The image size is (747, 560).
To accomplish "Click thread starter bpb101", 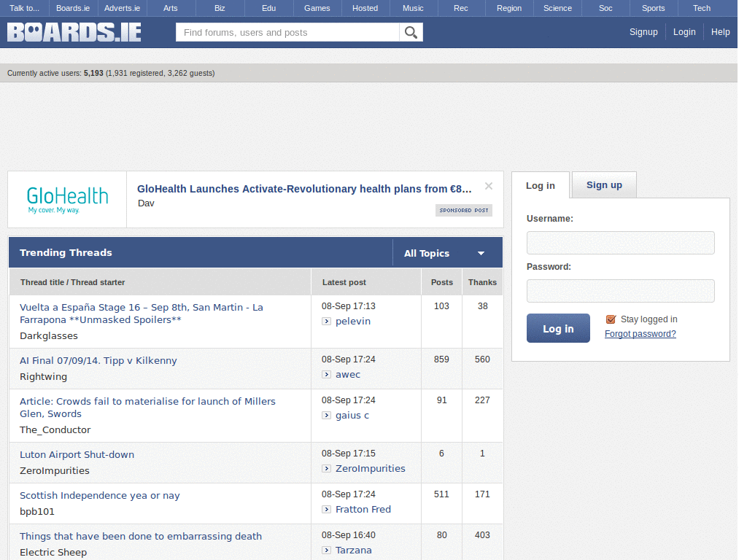I will 37,512.
